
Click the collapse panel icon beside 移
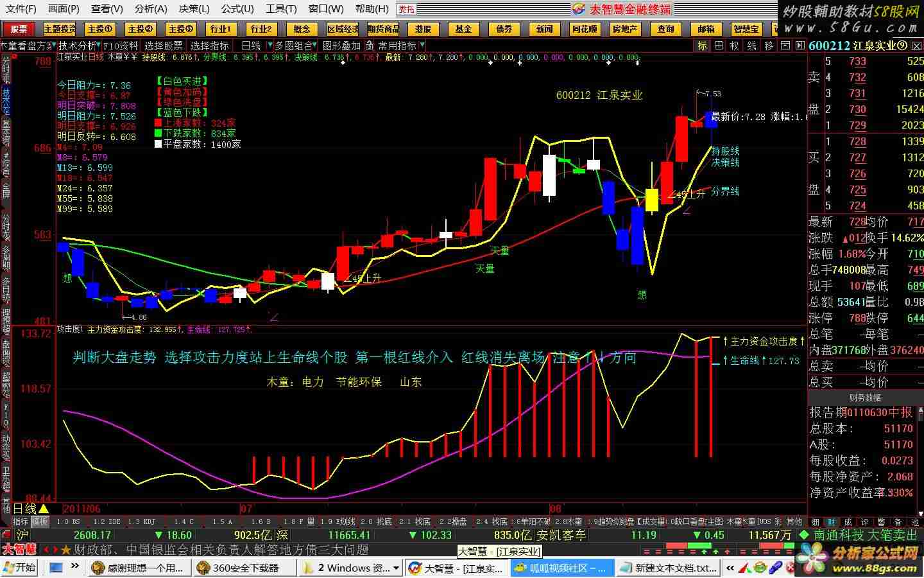click(785, 46)
